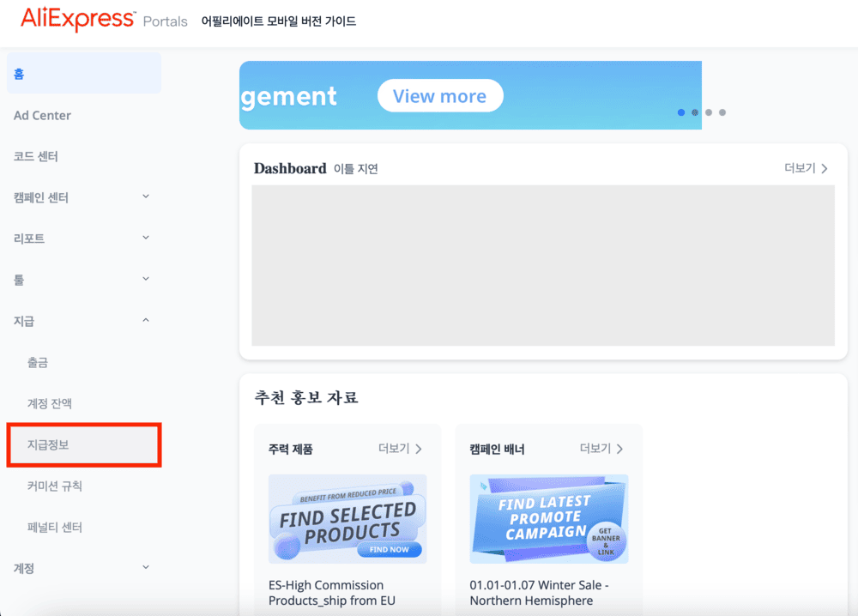Click the AliExpress logo

(x=78, y=19)
